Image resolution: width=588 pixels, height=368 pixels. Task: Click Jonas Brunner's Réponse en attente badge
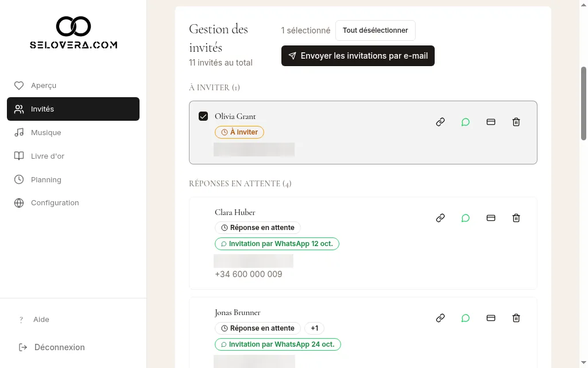[258, 328]
